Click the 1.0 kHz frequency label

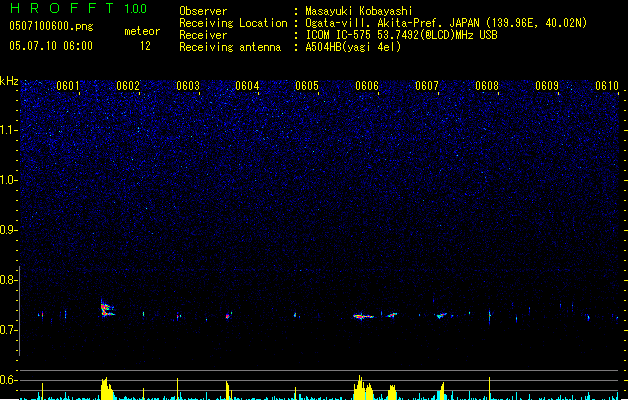point(9,180)
